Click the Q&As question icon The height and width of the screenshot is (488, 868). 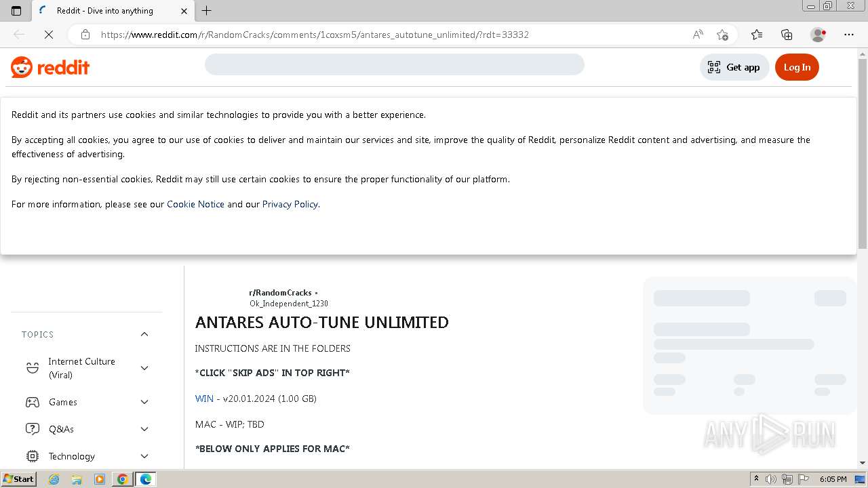coord(33,429)
